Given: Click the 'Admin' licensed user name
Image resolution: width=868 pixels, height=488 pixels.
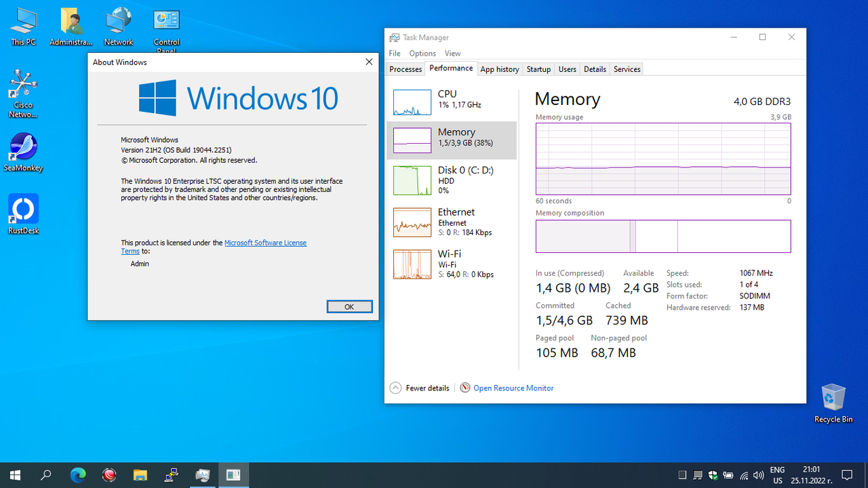Looking at the screenshot, I should (x=140, y=264).
